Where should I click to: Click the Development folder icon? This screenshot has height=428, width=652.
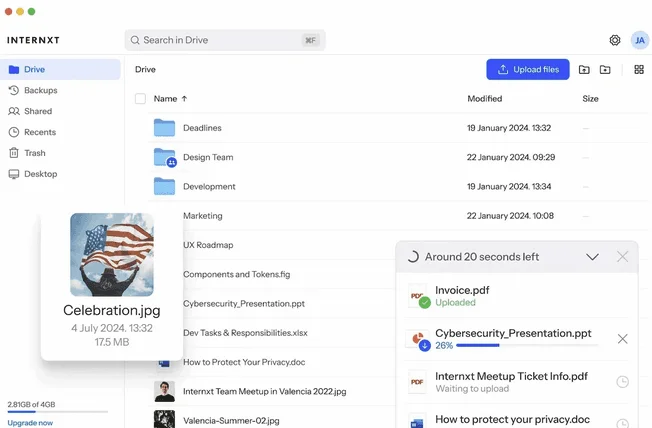[x=164, y=186]
